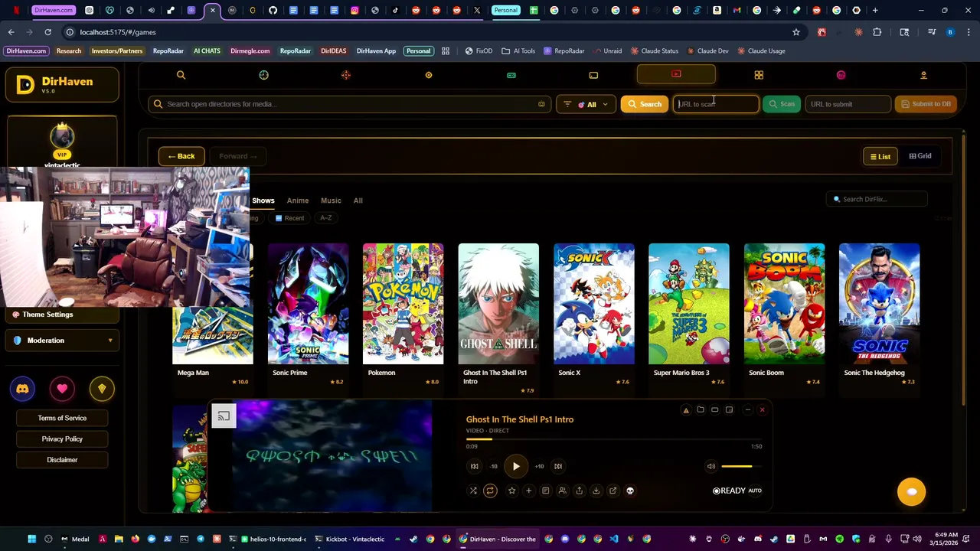
Task: Download the video with download icon
Action: coord(596,491)
